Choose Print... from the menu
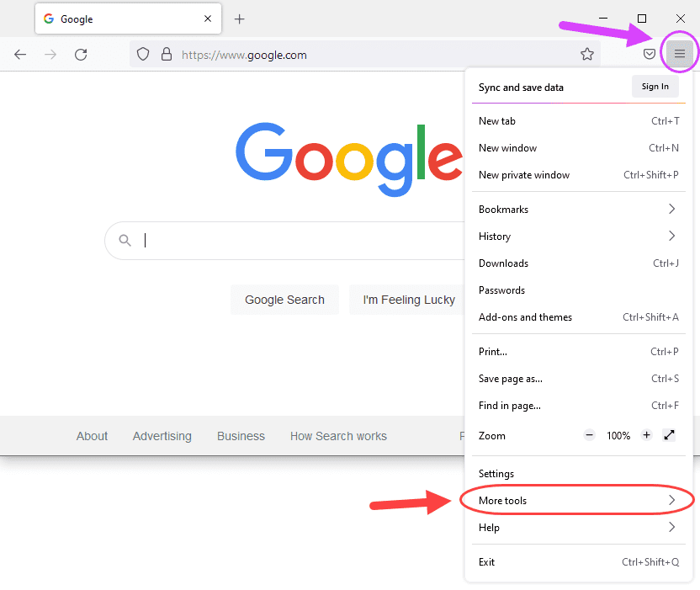The height and width of the screenshot is (590, 700). (x=578, y=352)
